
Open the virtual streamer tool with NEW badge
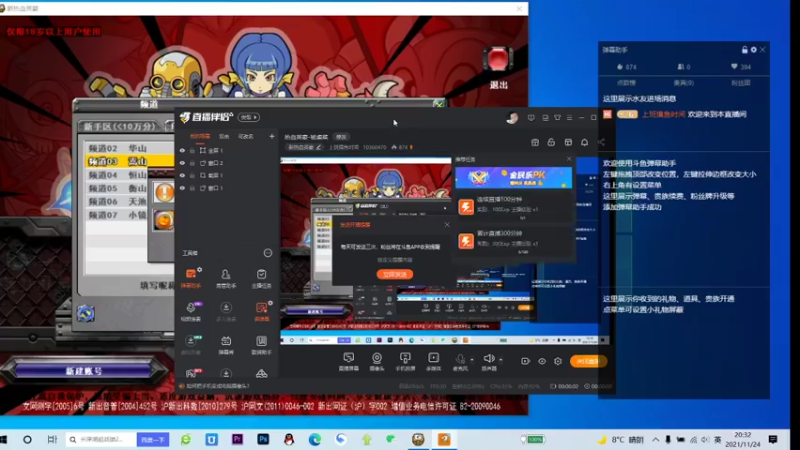tap(191, 344)
